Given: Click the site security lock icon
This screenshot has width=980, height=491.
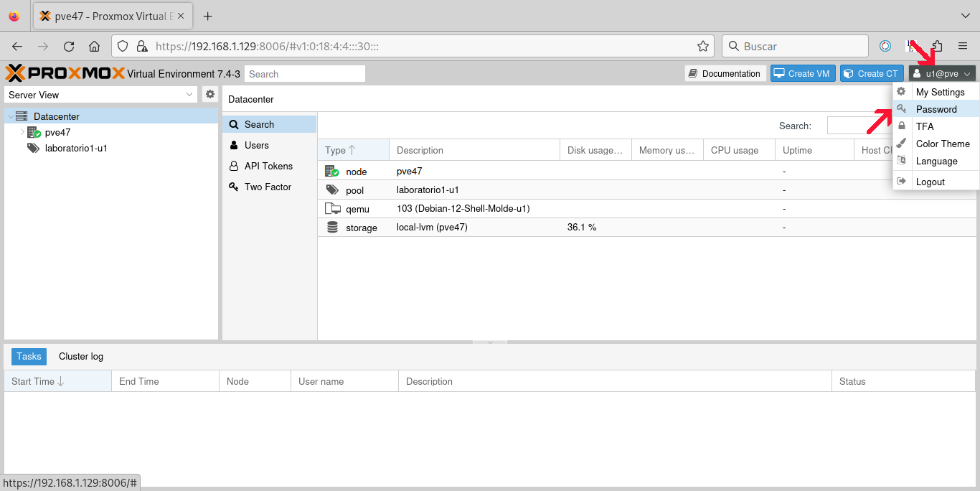Looking at the screenshot, I should 141,46.
